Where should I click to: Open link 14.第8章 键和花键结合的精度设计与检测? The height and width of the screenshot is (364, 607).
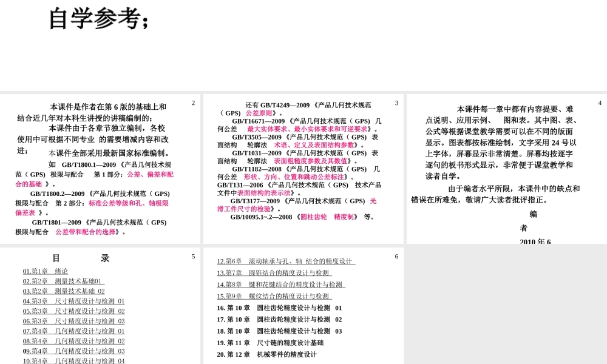(281, 285)
